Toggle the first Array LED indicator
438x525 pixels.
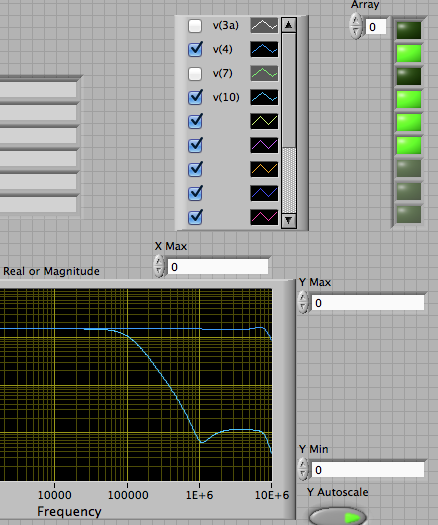click(409, 30)
